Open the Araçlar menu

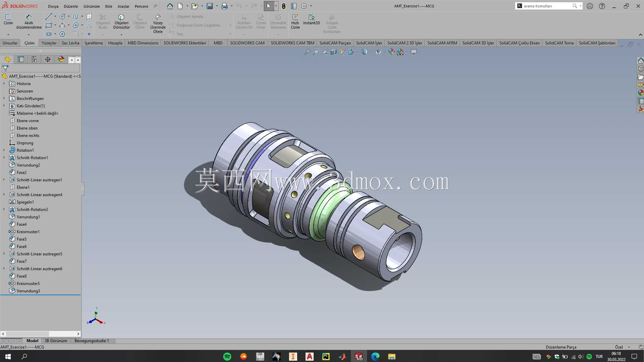pyautogui.click(x=123, y=6)
